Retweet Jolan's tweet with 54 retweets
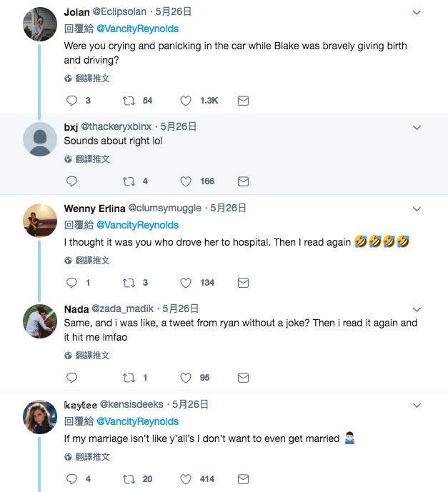Image resolution: width=448 pixels, height=492 pixels. point(129,101)
